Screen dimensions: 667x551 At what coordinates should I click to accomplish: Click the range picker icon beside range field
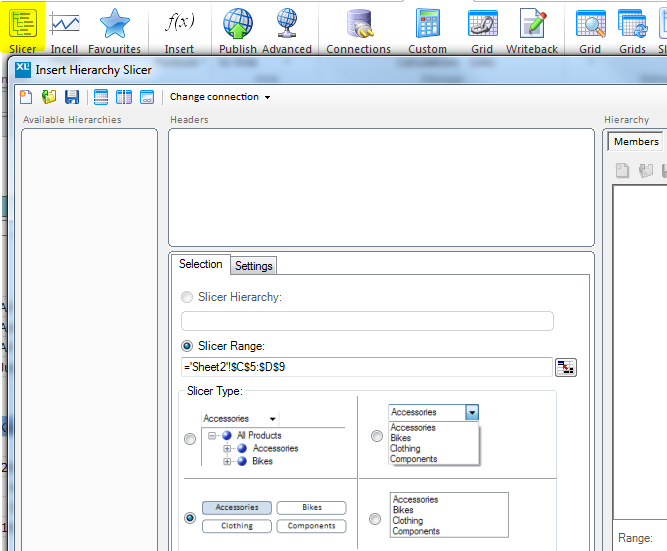point(566,367)
